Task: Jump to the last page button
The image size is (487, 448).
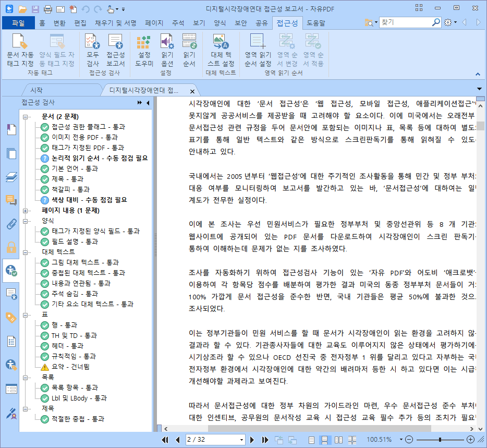Action: pos(265,440)
